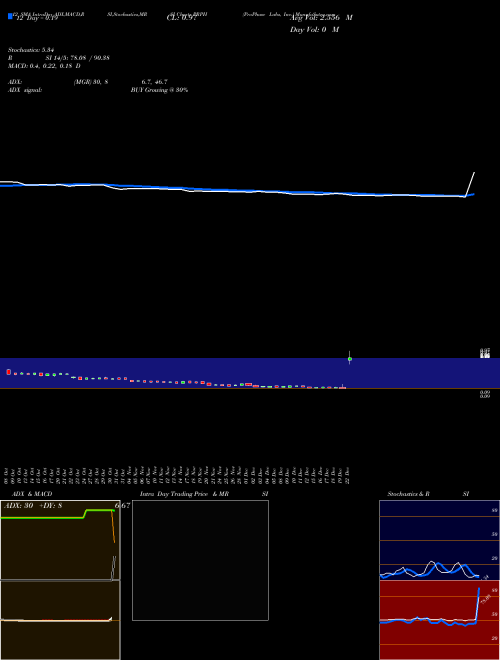Viewport: 500px width, 660px height.
Task: Click the first red candle on 08 Oct
Action: click(x=8, y=372)
